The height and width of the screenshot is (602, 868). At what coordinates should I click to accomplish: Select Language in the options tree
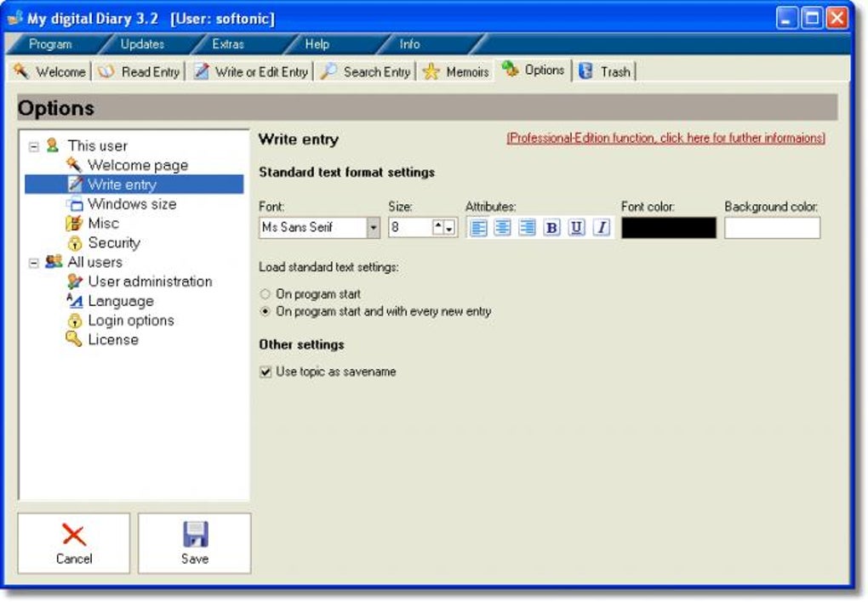(121, 301)
